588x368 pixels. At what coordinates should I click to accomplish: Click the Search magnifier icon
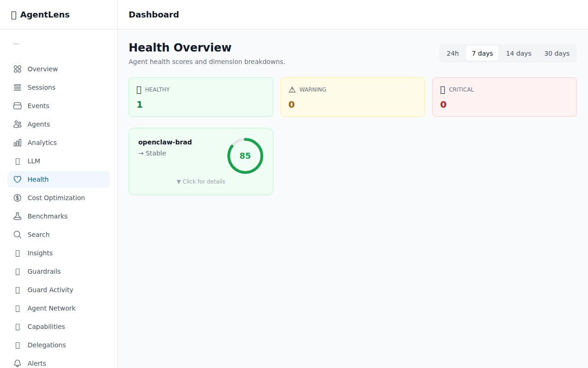coord(17,235)
